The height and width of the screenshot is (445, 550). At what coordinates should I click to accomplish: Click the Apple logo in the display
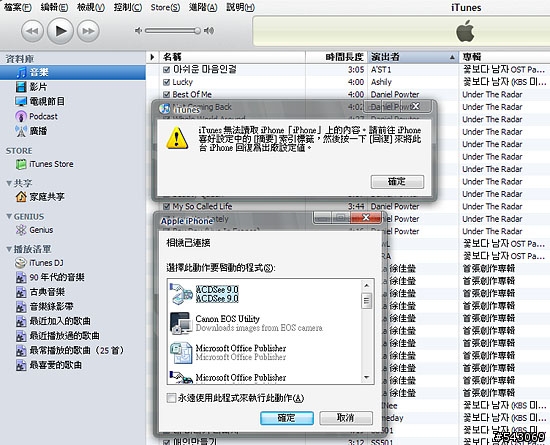pyautogui.click(x=465, y=31)
